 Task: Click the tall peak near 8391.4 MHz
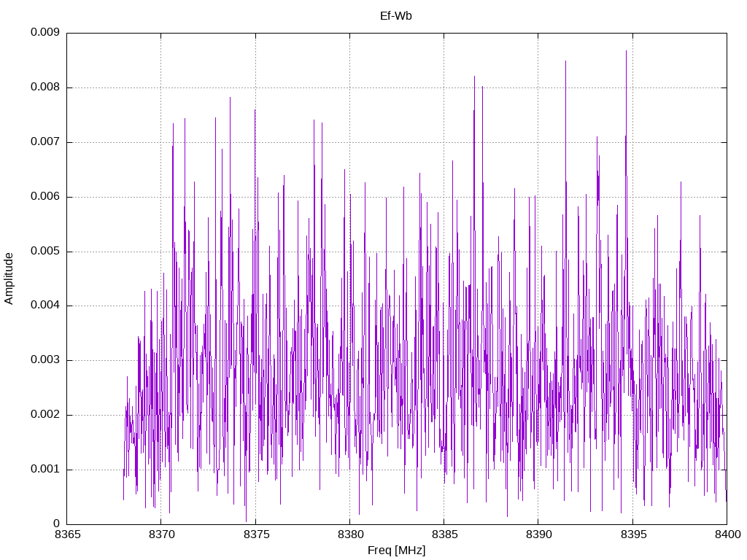[565, 62]
